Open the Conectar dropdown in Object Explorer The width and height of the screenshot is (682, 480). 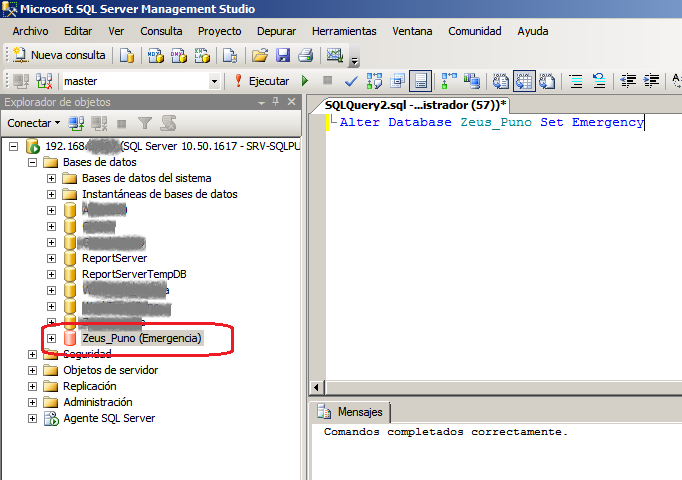[x=33, y=123]
